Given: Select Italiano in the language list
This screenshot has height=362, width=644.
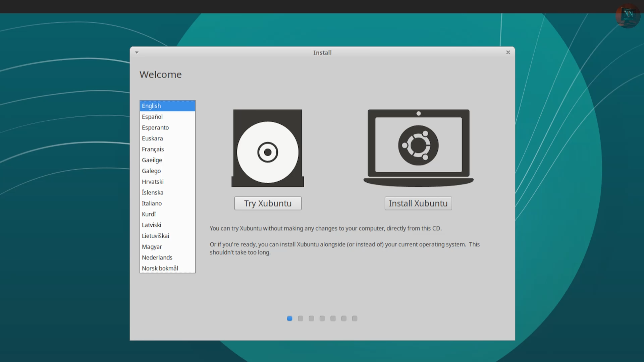Looking at the screenshot, I should point(152,203).
